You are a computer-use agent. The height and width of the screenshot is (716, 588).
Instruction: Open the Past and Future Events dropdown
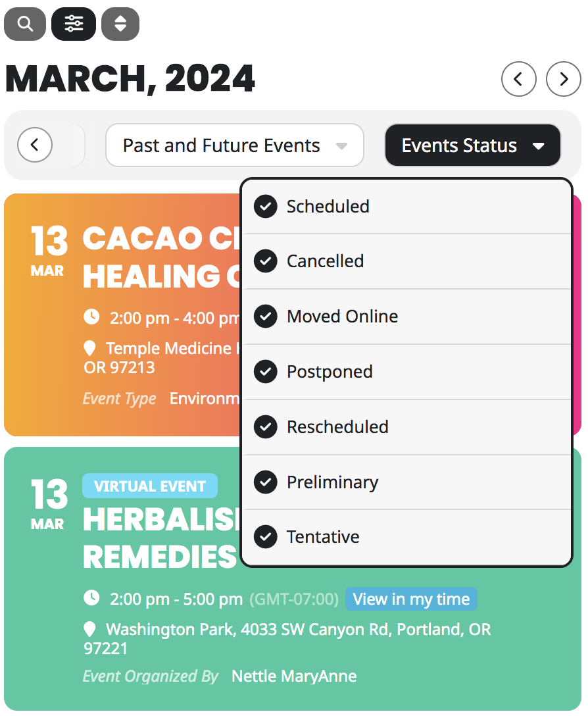[234, 145]
